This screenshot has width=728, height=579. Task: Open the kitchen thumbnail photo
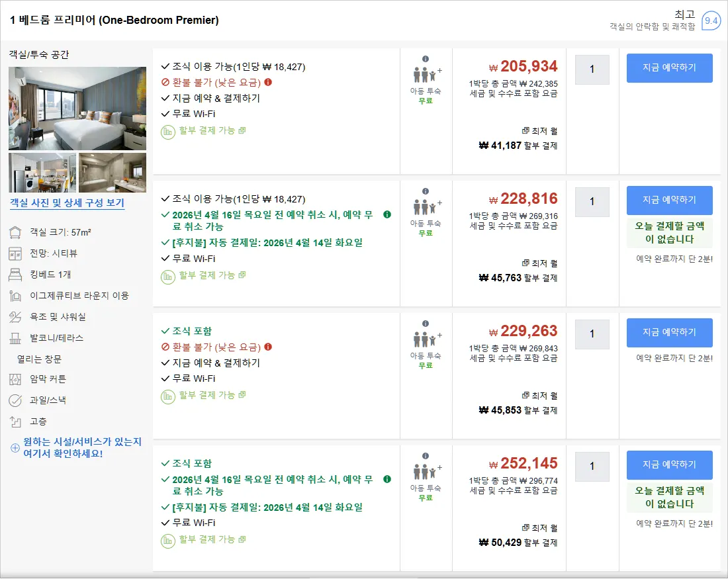pos(42,173)
